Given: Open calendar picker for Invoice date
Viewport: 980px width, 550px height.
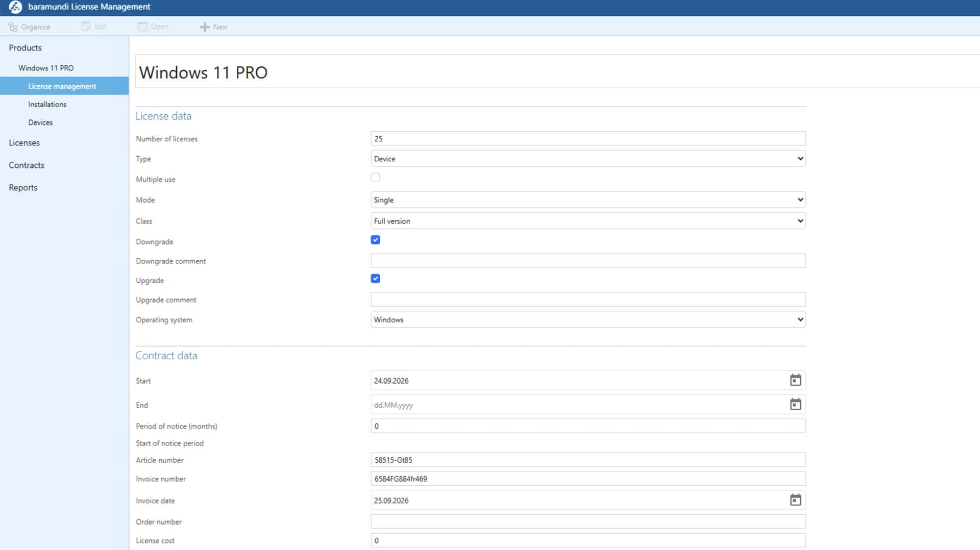Looking at the screenshot, I should 795,500.
